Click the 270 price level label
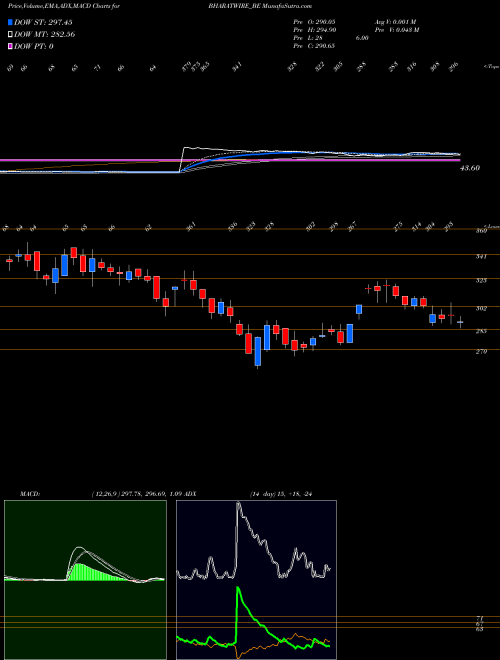The image size is (500, 660). click(481, 351)
